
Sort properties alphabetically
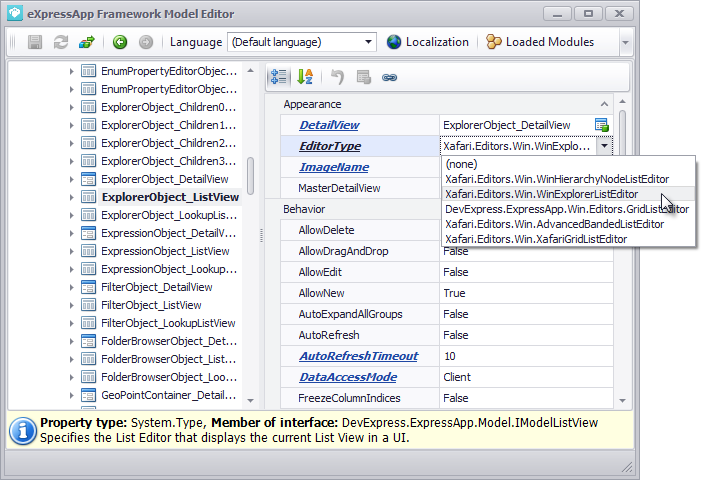[305, 77]
